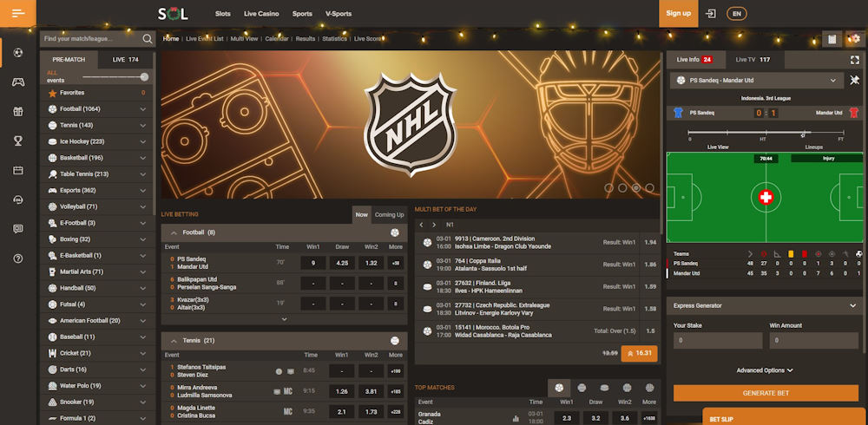Click the Generate Bet button
Screen dimensions: 868x425
coord(765,393)
